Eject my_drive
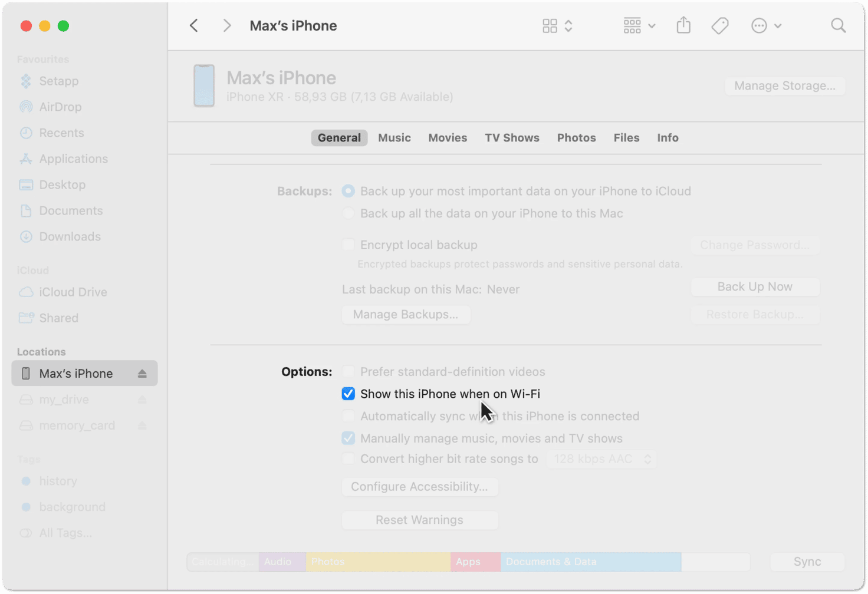The width and height of the screenshot is (868, 594). pos(142,400)
